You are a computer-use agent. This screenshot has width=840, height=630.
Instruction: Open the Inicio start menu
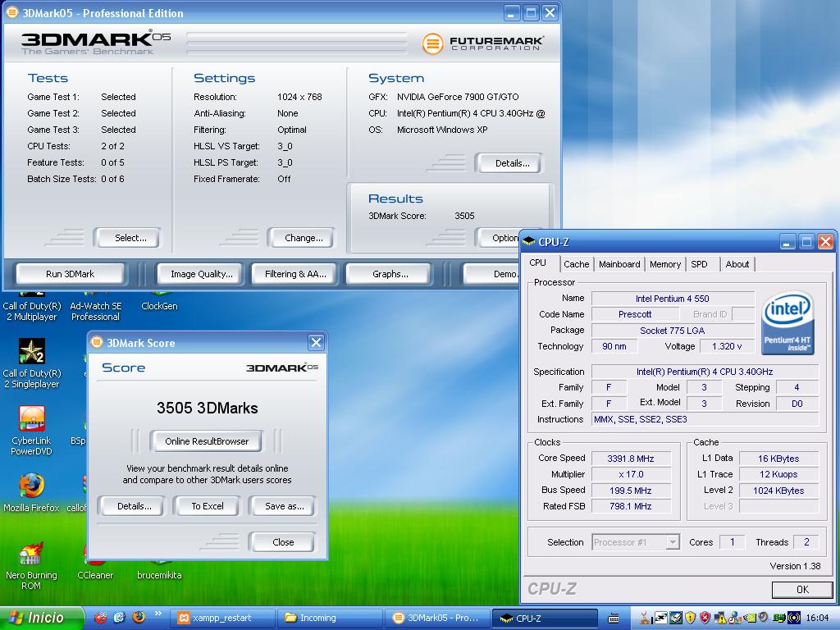click(41, 618)
